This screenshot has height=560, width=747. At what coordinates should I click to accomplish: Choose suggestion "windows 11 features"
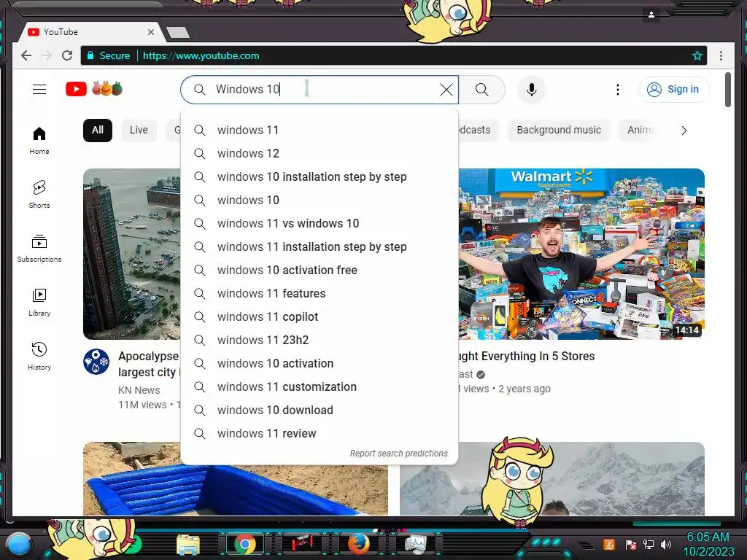[x=320, y=293]
